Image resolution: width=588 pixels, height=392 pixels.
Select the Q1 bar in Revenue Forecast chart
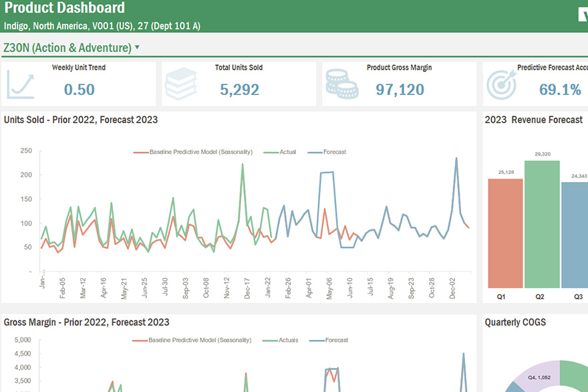506,233
